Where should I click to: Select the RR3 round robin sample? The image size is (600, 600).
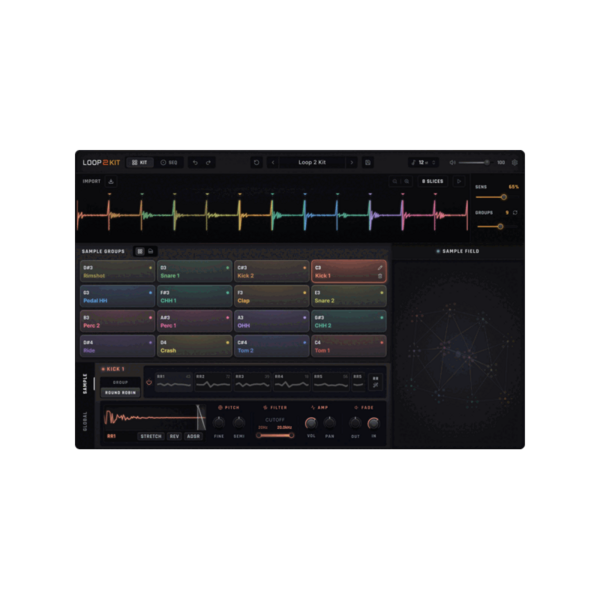tap(252, 382)
